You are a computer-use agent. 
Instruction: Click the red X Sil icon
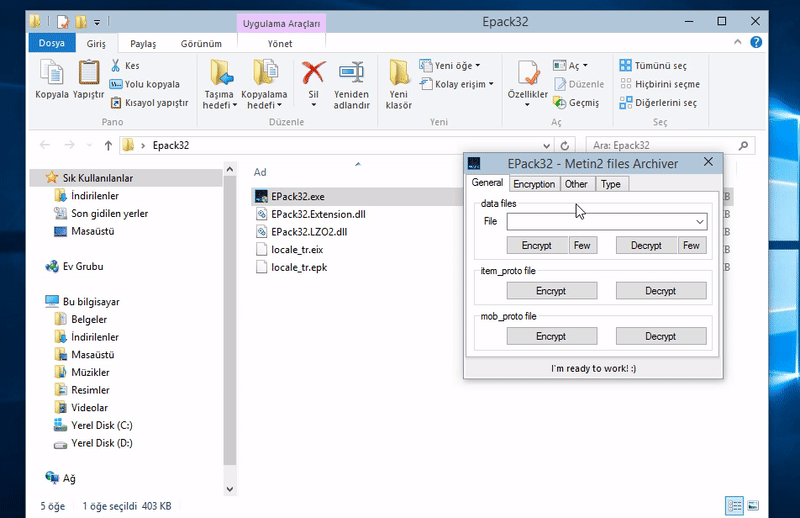[x=313, y=72]
